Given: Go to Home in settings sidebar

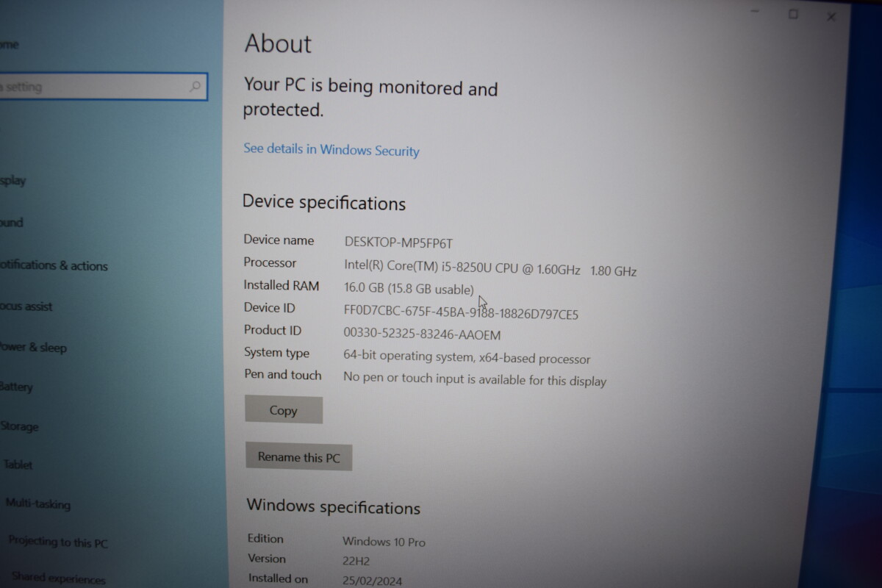Looking at the screenshot, I should (9, 45).
